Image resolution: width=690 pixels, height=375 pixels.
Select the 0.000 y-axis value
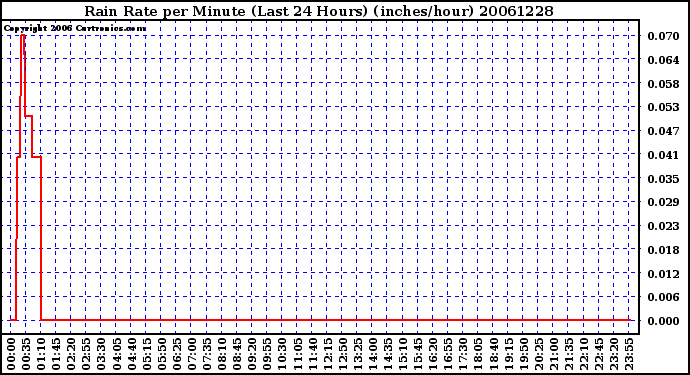point(663,321)
